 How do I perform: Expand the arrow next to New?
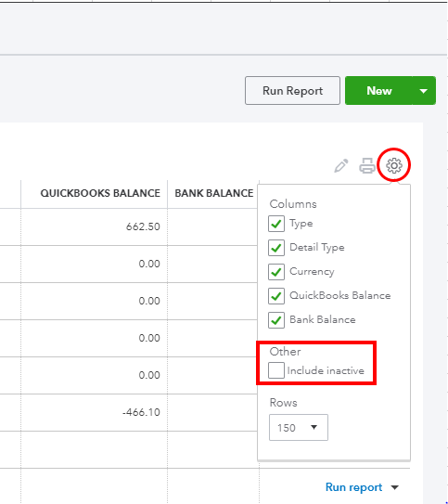424,91
